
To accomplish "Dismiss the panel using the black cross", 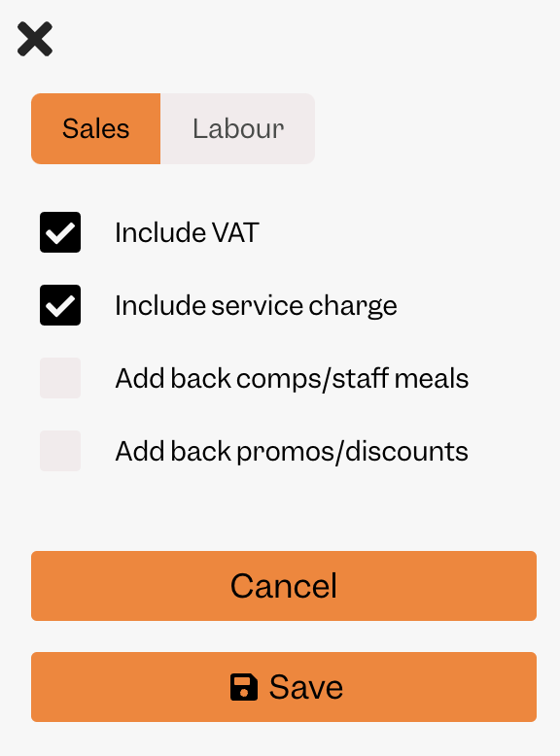I will click(35, 39).
